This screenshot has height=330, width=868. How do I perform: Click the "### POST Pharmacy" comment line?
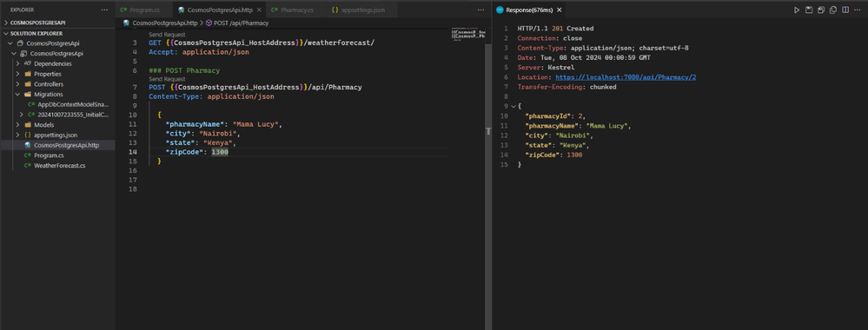click(184, 70)
